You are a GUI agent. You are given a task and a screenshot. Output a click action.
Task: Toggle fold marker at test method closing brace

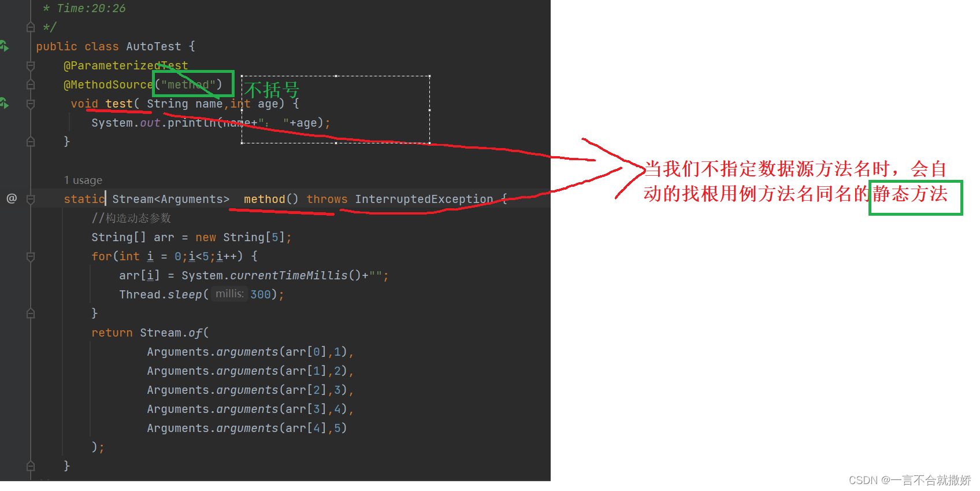[x=31, y=141]
